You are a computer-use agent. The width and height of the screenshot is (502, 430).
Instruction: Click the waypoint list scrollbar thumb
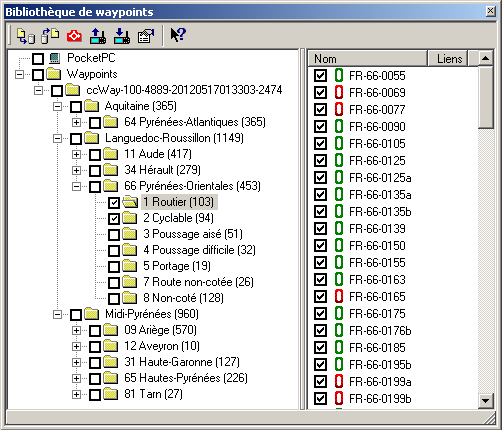pos(485,97)
